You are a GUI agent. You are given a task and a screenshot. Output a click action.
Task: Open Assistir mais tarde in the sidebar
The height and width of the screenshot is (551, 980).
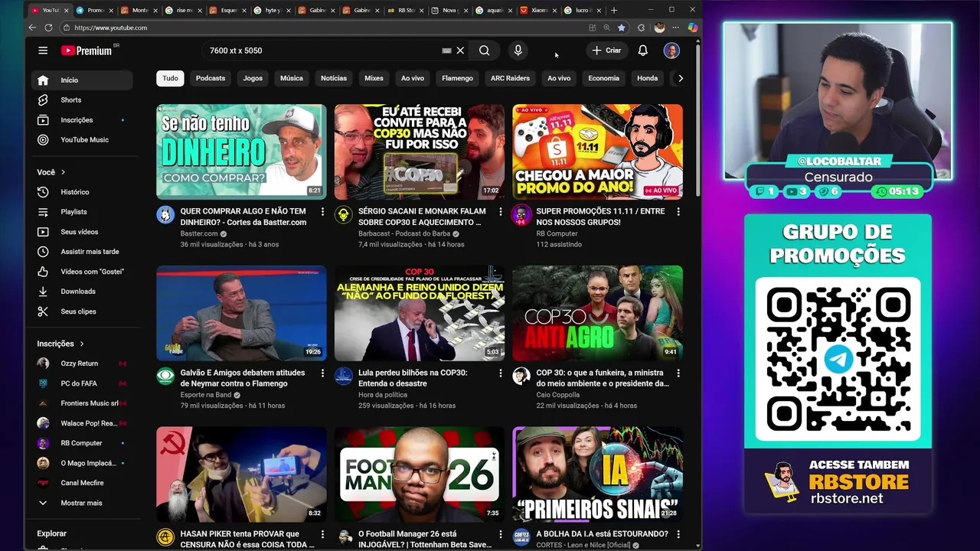point(82,251)
